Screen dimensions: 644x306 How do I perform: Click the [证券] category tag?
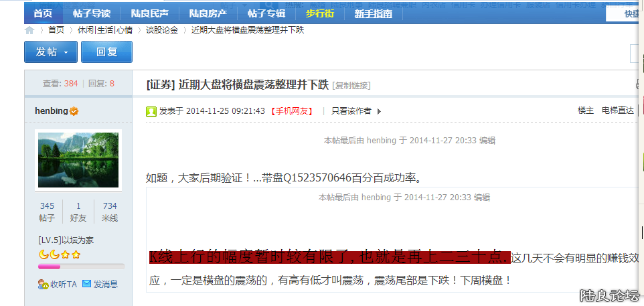[x=161, y=85]
